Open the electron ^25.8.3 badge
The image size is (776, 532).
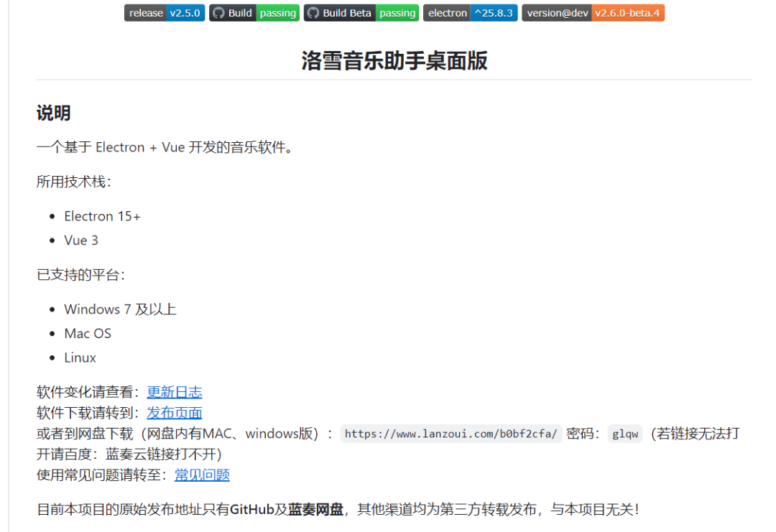(470, 13)
